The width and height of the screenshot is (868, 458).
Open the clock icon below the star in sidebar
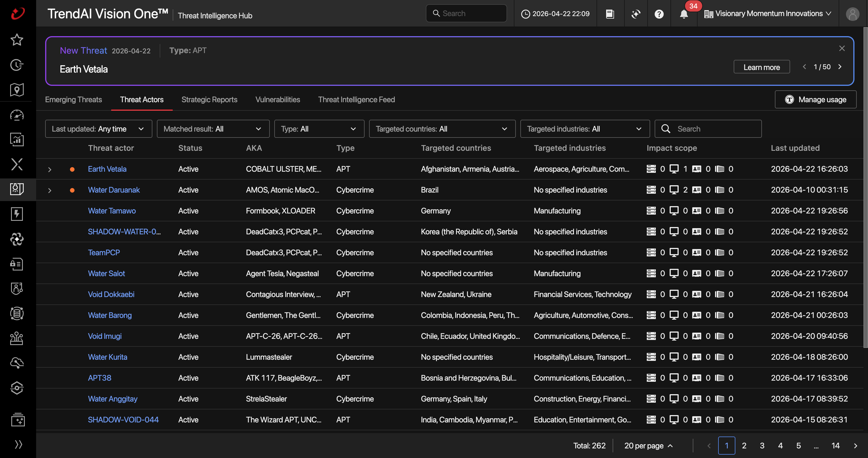point(17,65)
